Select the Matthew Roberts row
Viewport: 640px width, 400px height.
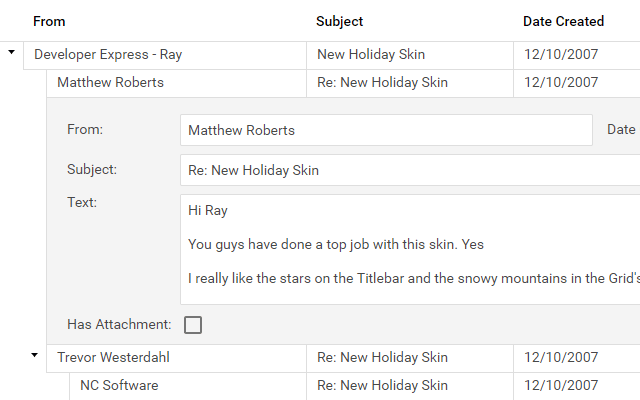click(110, 83)
